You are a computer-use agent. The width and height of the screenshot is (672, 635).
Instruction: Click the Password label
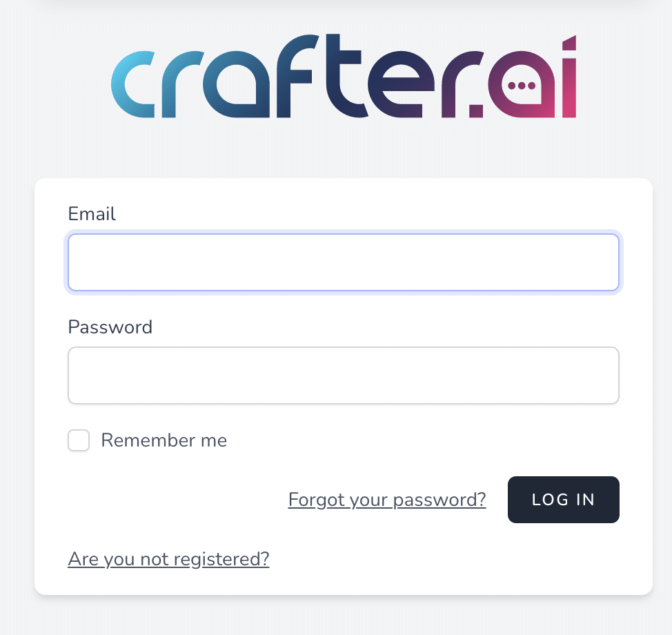click(110, 327)
